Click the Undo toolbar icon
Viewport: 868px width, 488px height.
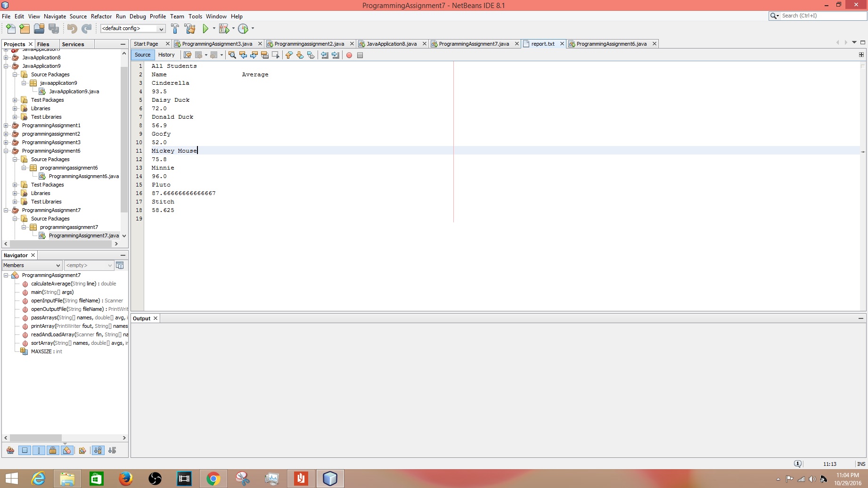[x=72, y=29]
